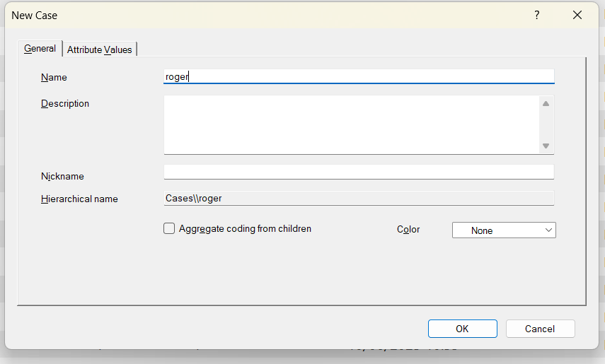This screenshot has width=605, height=364.
Task: Click the Description box scroll up arrow
Action: [x=546, y=104]
